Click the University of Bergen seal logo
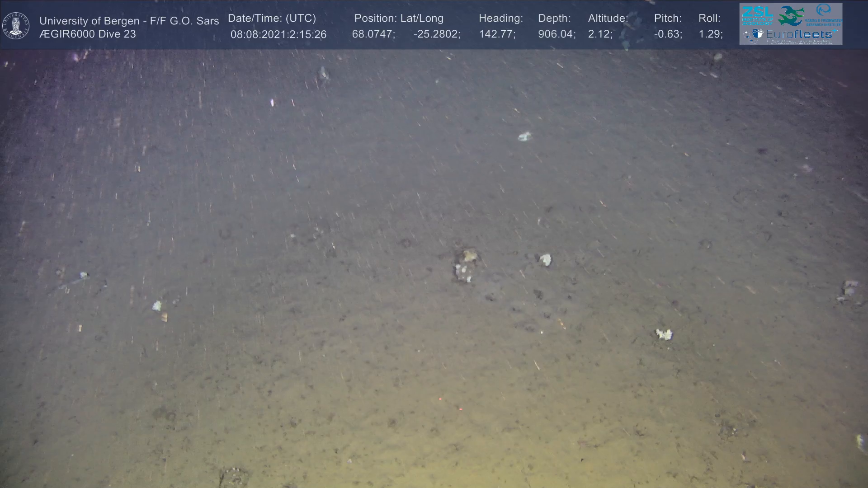 click(x=16, y=25)
